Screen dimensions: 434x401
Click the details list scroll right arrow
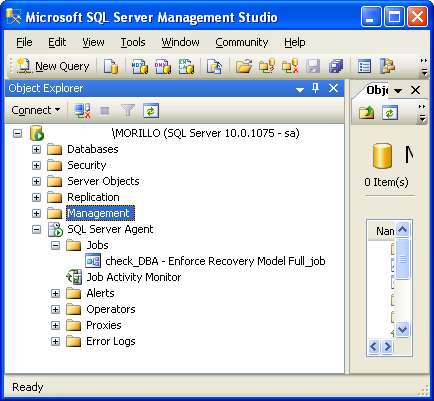(387, 347)
